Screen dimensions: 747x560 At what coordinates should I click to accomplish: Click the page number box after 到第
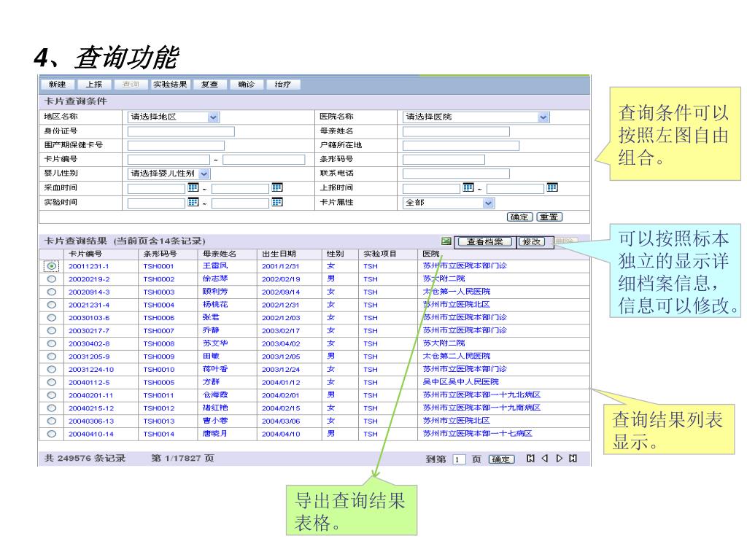click(x=459, y=459)
